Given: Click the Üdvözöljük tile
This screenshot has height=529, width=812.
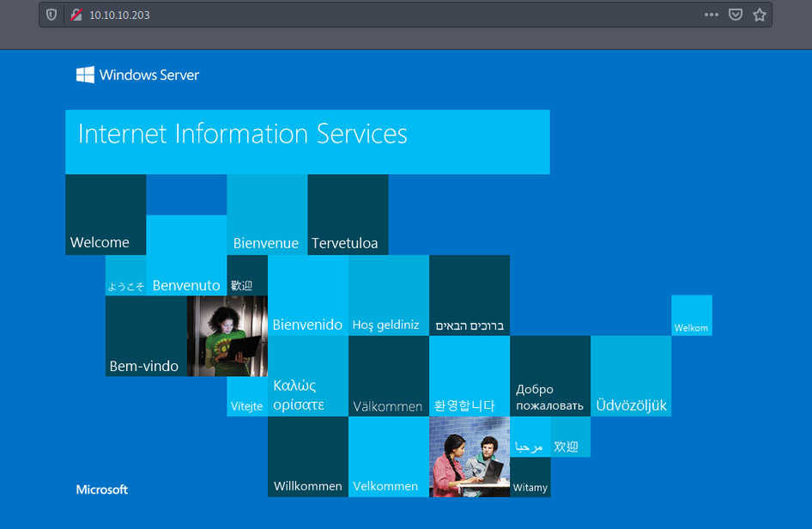Looking at the screenshot, I should (x=631, y=376).
